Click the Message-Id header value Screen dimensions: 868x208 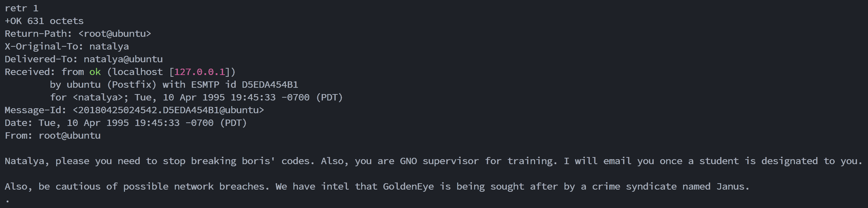[x=168, y=110]
